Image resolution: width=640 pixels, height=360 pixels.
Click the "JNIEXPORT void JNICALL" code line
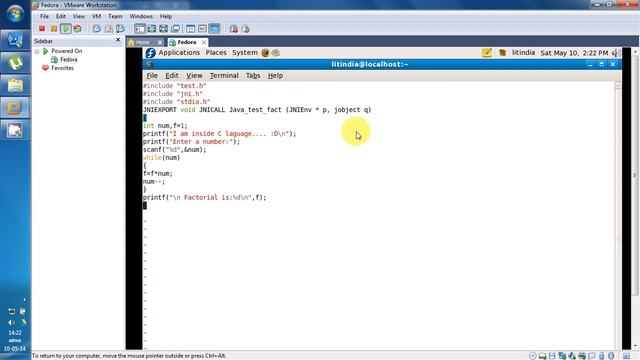click(257, 110)
